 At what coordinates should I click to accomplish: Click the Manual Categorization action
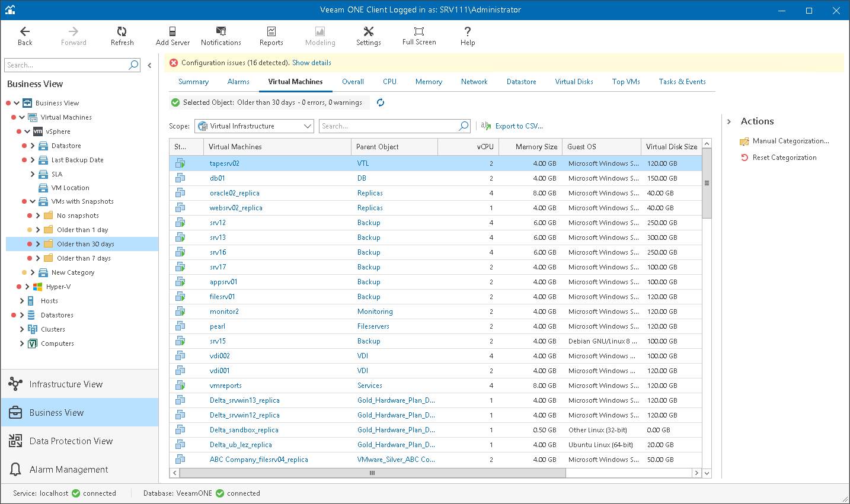point(790,141)
